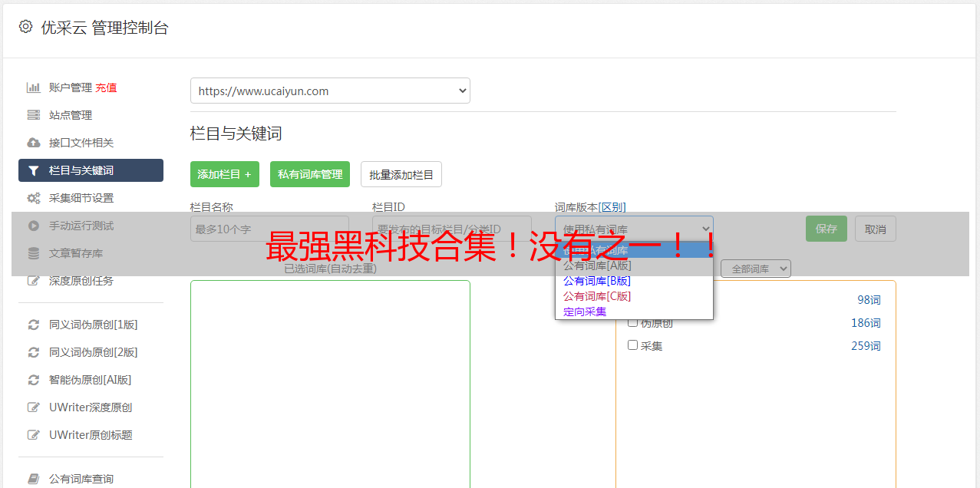
Task: Tick the 采集 checkbox
Action: coord(632,345)
